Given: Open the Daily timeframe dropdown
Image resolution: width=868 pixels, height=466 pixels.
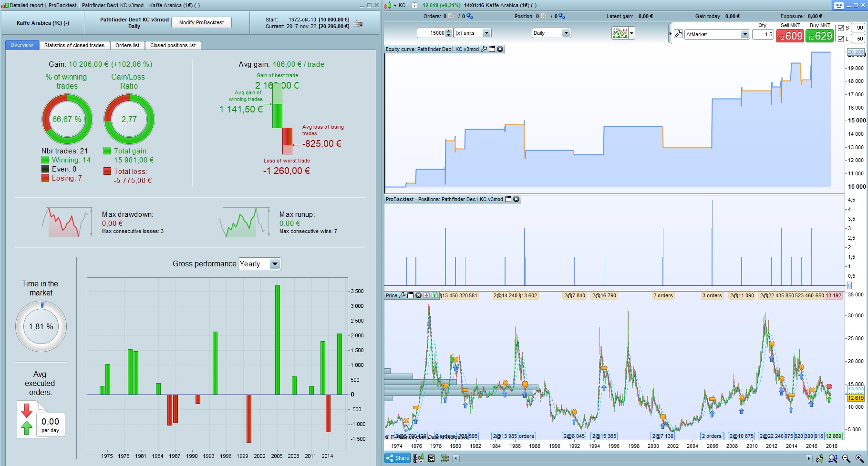Looking at the screenshot, I should (551, 33).
